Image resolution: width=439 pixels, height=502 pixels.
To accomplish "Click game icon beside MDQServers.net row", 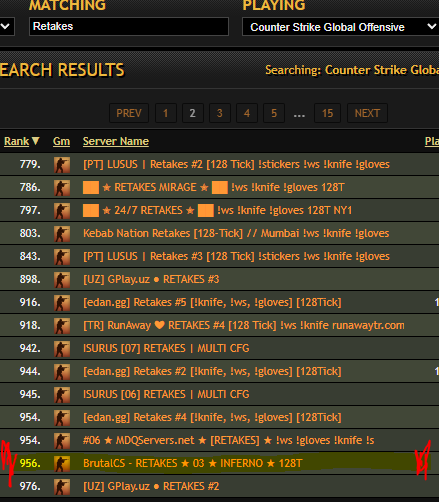I will (62, 441).
